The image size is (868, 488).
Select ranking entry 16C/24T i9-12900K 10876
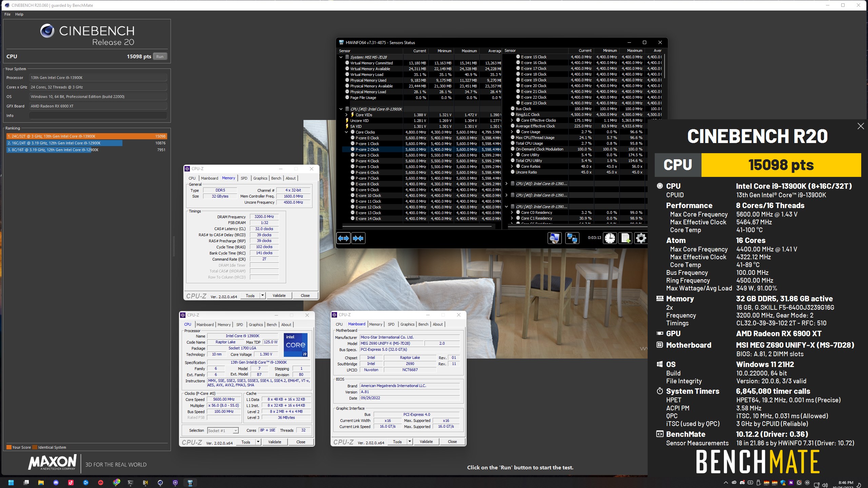(x=87, y=143)
